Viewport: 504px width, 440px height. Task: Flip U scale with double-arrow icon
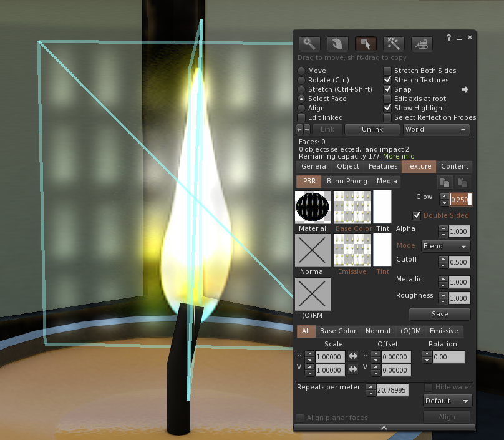point(353,356)
